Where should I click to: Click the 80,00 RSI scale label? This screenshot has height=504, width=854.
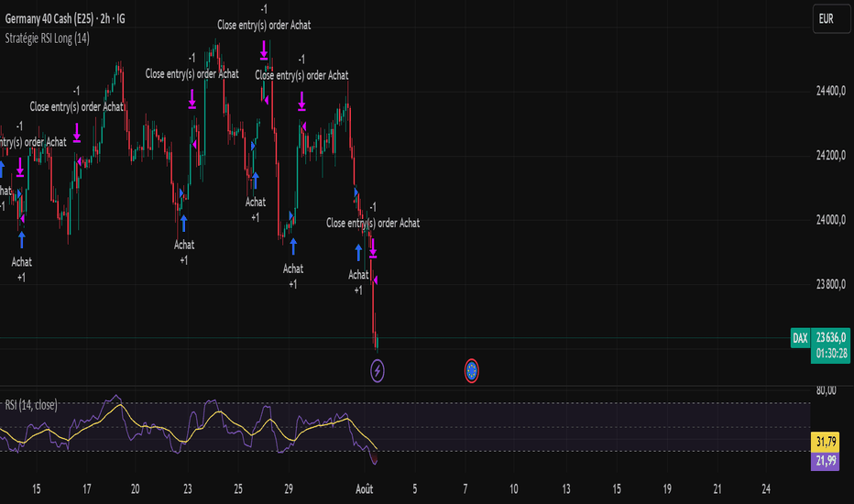point(827,390)
